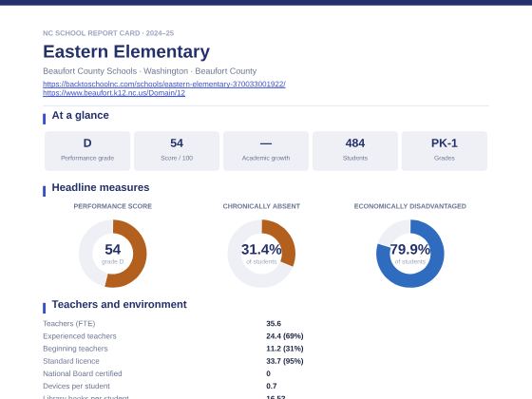Click the 'Beaufort County Schools' subtitle line
Image resolution: width=532 pixels, height=399 pixels.
[x=150, y=71]
